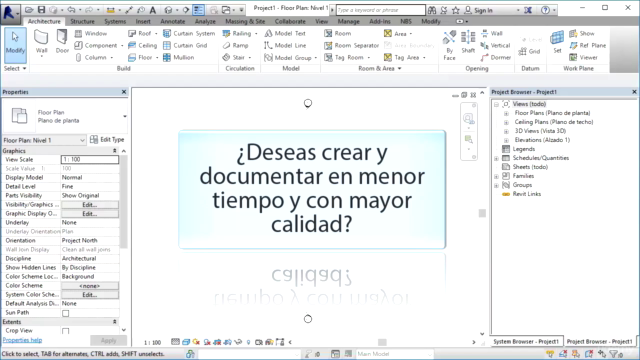This screenshot has width=640, height=360.
Task: Click the drawing area horizontal scrollbar thumb
Action: [x=382, y=342]
